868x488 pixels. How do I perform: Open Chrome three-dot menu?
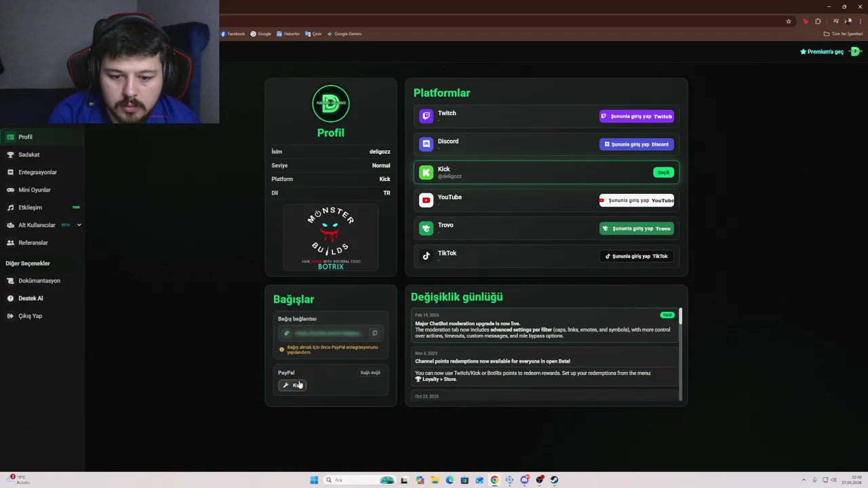(861, 21)
